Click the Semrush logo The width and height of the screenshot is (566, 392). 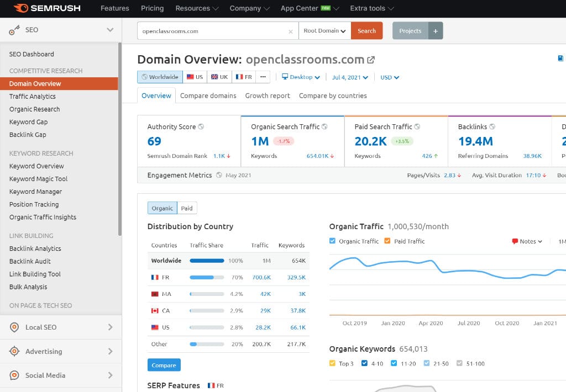(x=47, y=8)
